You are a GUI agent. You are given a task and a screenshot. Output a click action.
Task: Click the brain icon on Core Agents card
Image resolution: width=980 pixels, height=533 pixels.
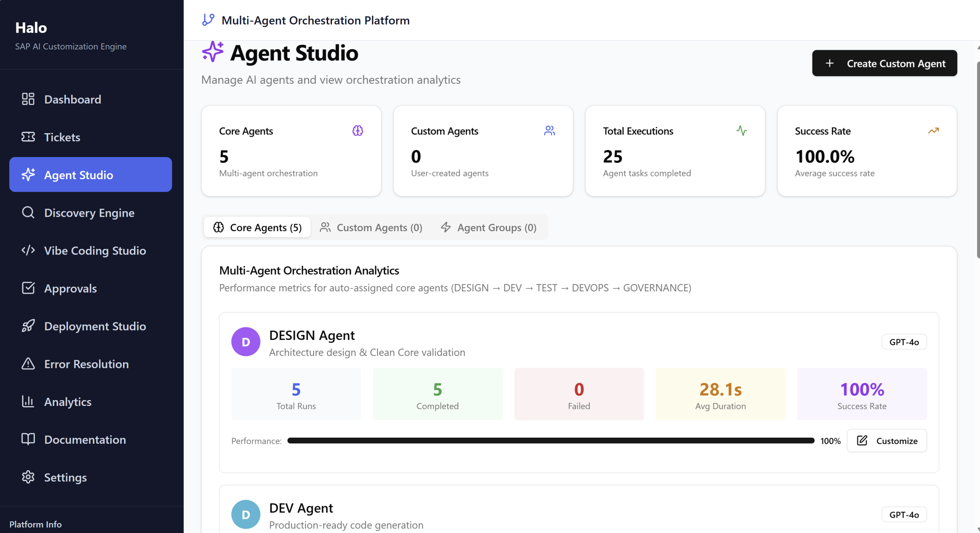tap(358, 131)
